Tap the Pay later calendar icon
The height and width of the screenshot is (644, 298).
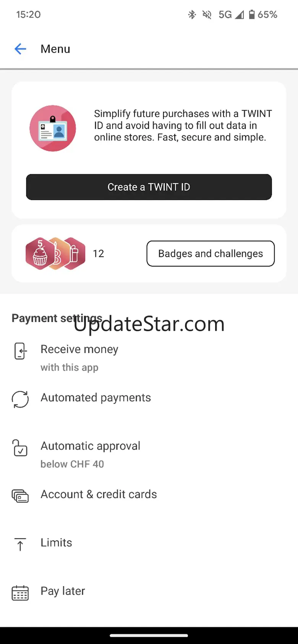point(20,592)
